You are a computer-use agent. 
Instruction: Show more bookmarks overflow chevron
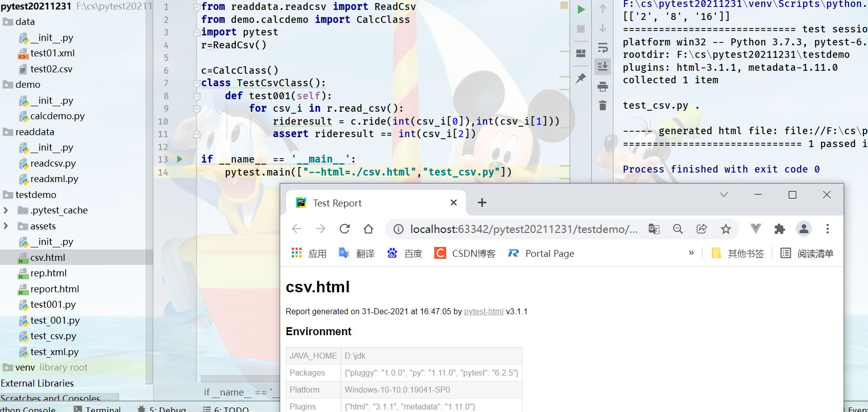coord(692,253)
